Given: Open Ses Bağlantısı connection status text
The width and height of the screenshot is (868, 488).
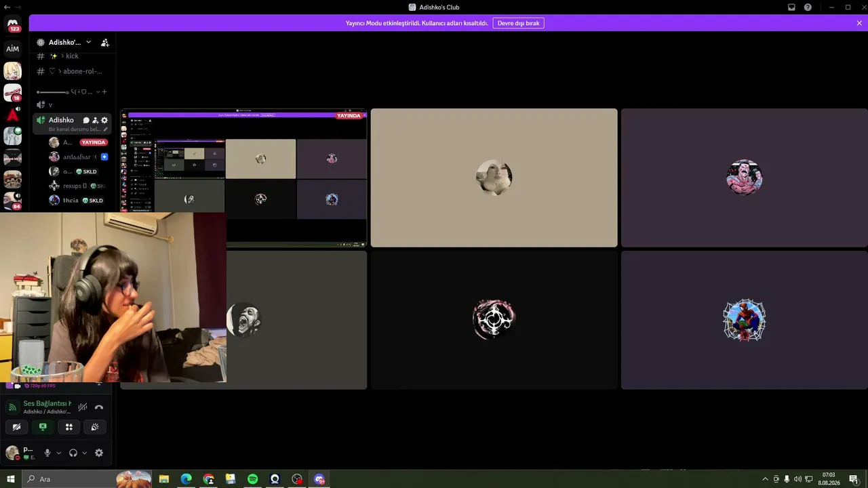Looking at the screenshot, I should tap(47, 403).
